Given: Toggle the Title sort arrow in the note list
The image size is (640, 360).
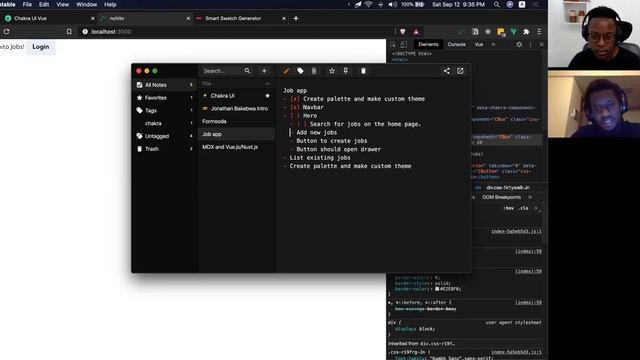Looking at the screenshot, I should [267, 84].
